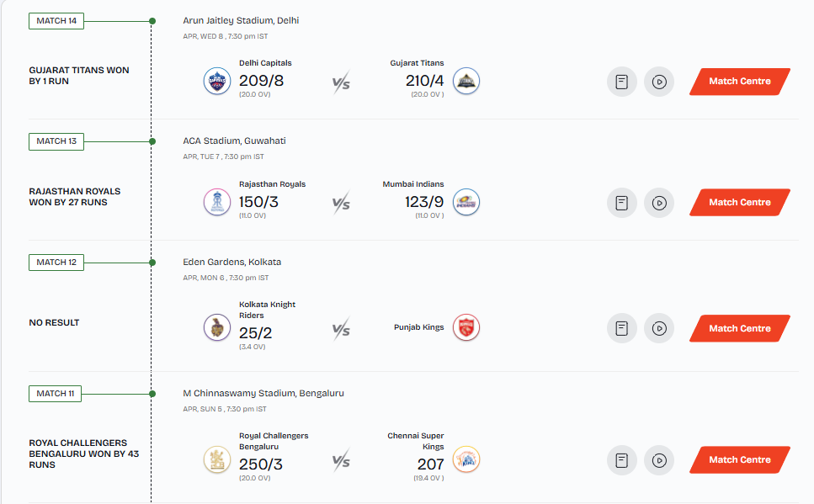Open scorecard icon for Match 12
The width and height of the screenshot is (814, 504).
(622, 329)
